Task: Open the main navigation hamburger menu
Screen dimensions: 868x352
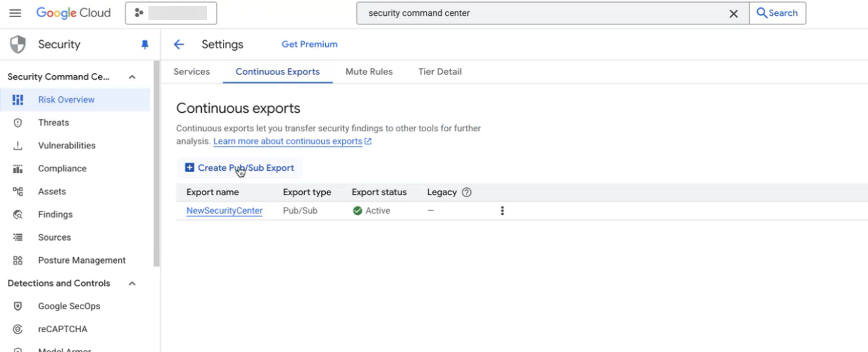Action: (x=15, y=13)
